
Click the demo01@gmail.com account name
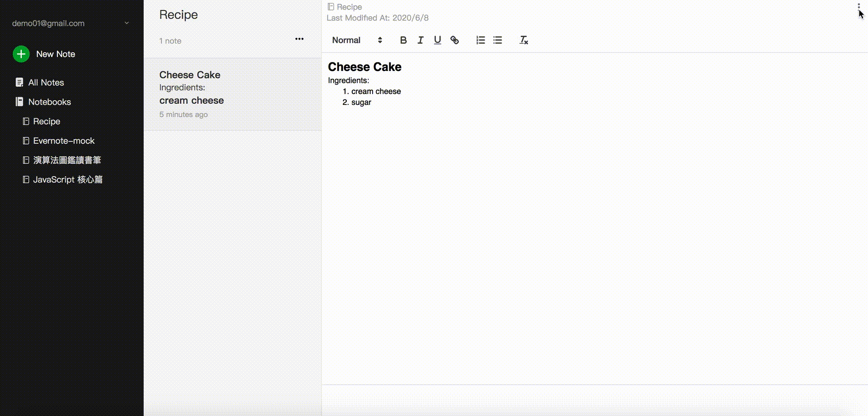click(48, 23)
